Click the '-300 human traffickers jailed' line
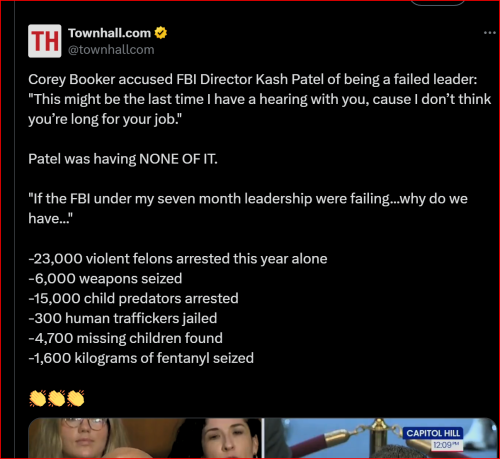The image size is (500, 459). (123, 318)
